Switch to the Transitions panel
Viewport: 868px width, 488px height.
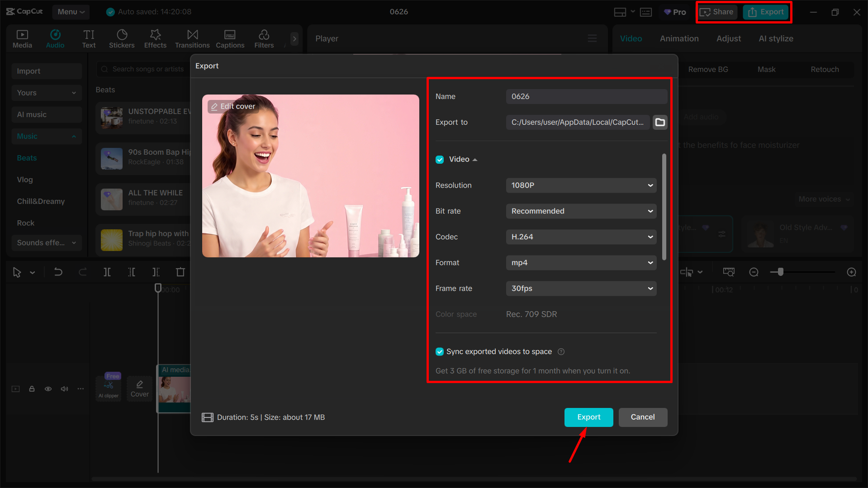192,38
